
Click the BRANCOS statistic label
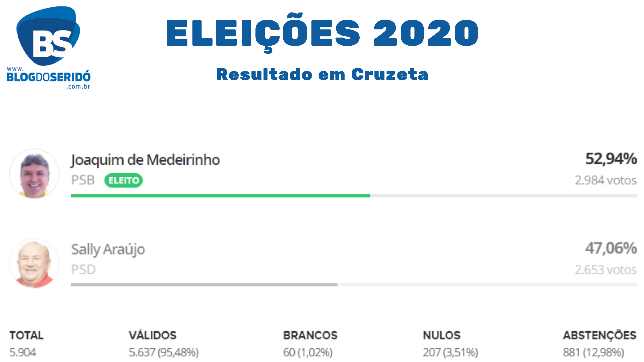click(x=310, y=335)
